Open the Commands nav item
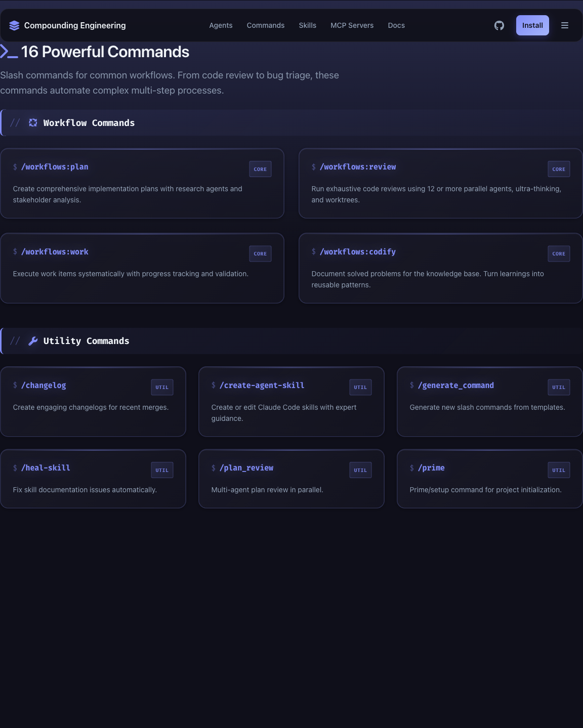 [266, 25]
